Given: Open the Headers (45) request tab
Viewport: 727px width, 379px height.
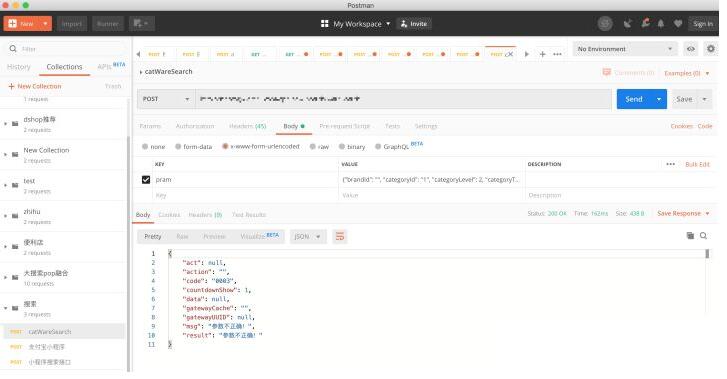Looking at the screenshot, I should coord(248,126).
